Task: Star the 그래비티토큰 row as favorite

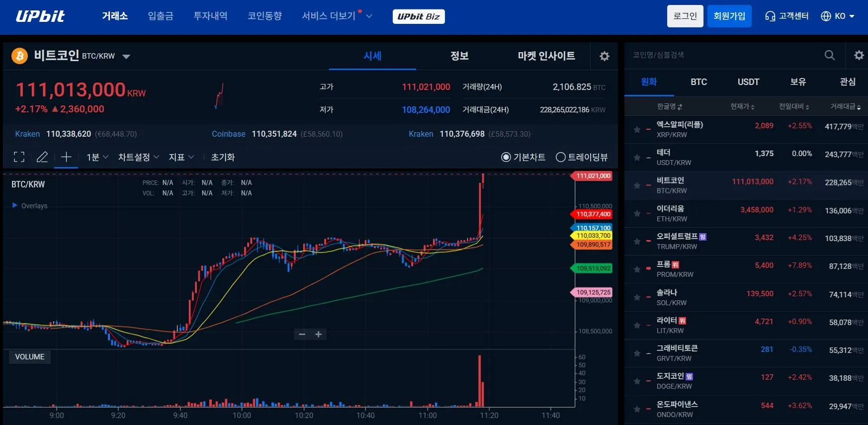Action: (637, 353)
